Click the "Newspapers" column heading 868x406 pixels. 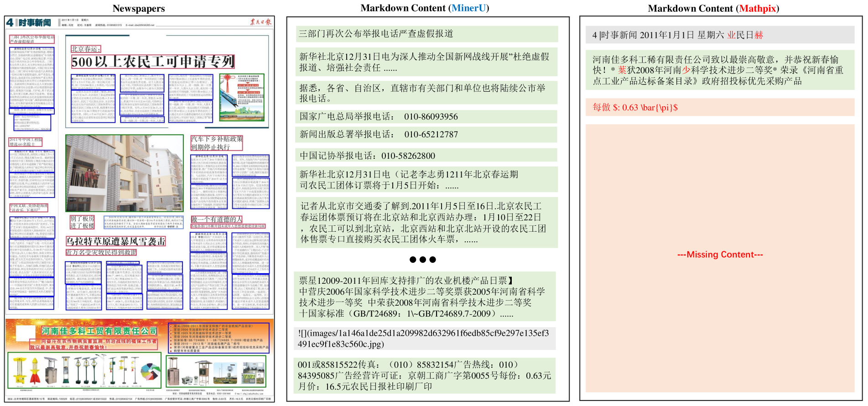coord(139,8)
